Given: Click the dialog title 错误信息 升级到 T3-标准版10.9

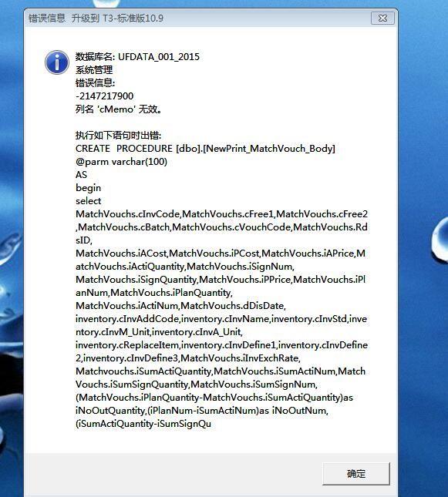Looking at the screenshot, I should 96,18.
